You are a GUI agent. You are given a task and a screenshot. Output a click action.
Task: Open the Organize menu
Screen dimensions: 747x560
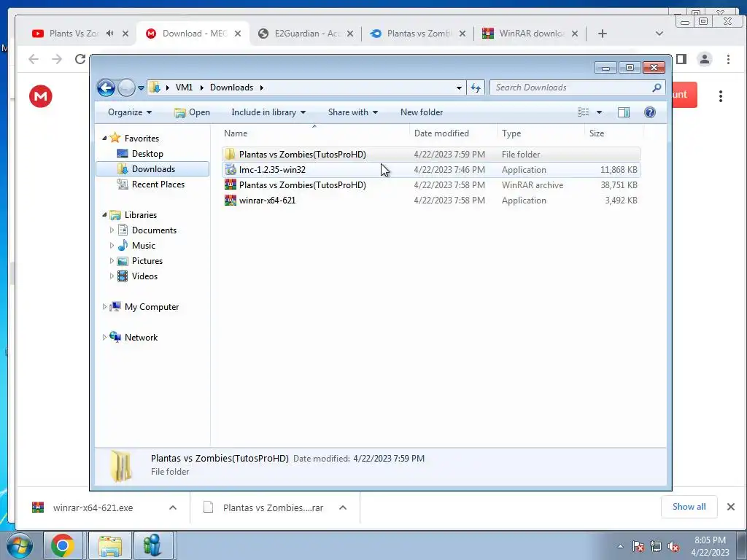(130, 112)
